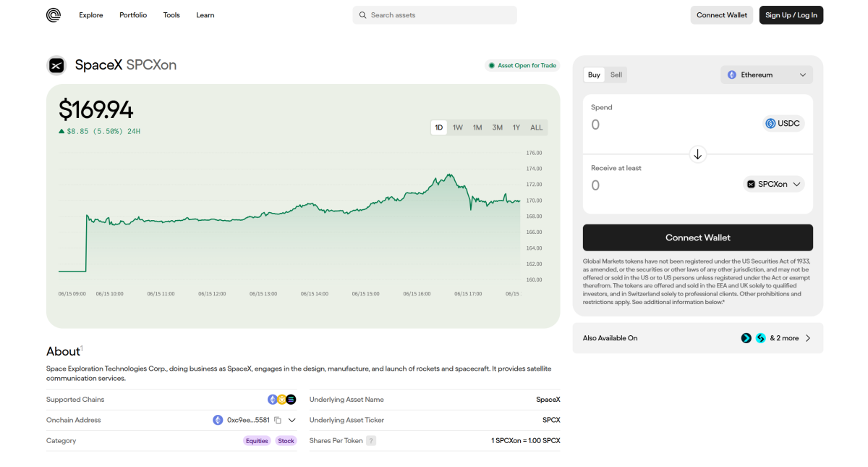The height and width of the screenshot is (467, 868).
Task: Click the '& 2 more' platforms link
Action: pyautogui.click(x=784, y=338)
